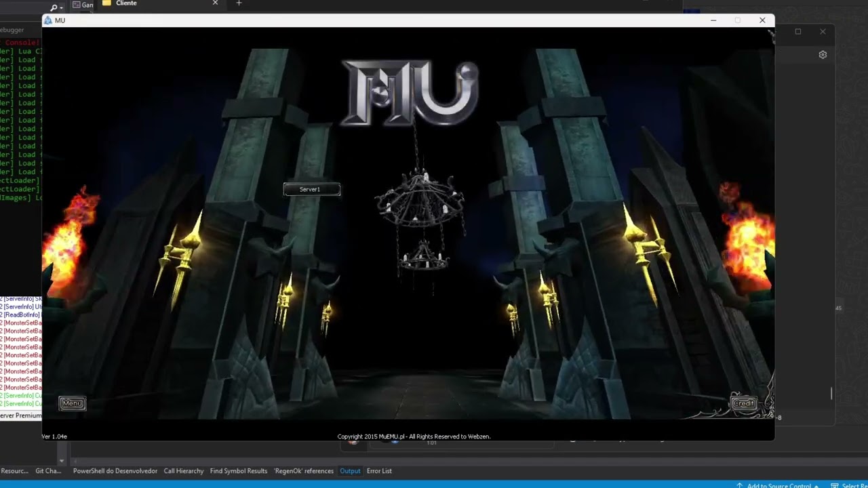Open the Error List tab
The image size is (868, 488).
tap(379, 471)
